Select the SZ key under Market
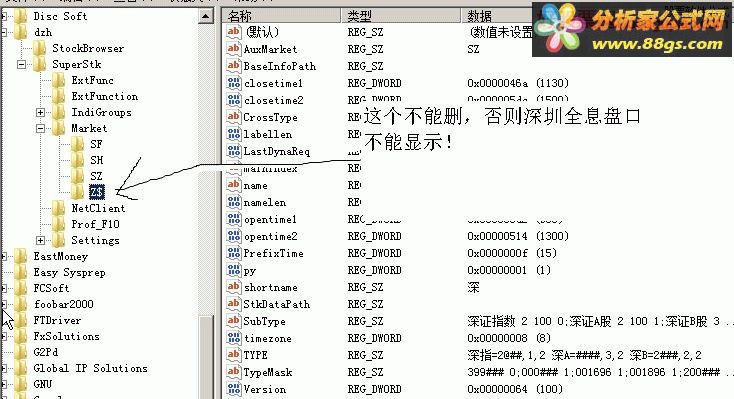The image size is (734, 399). click(x=96, y=176)
